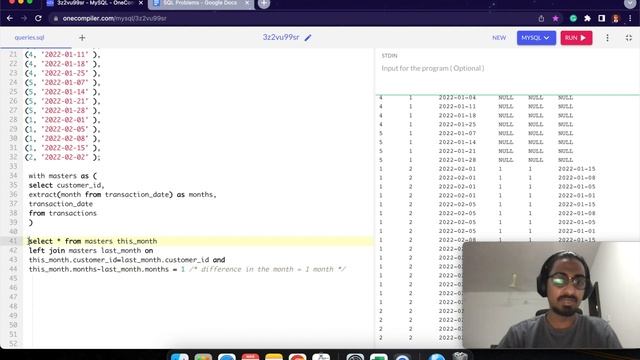The height and width of the screenshot is (360, 640).
Task: Open Chrome menu three dots
Action: coord(630,18)
